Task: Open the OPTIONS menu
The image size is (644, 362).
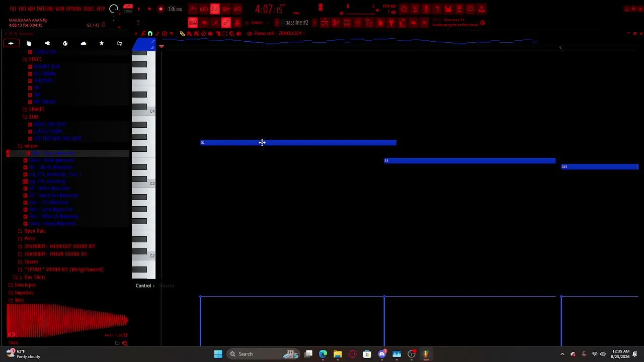Action: tap(74, 9)
